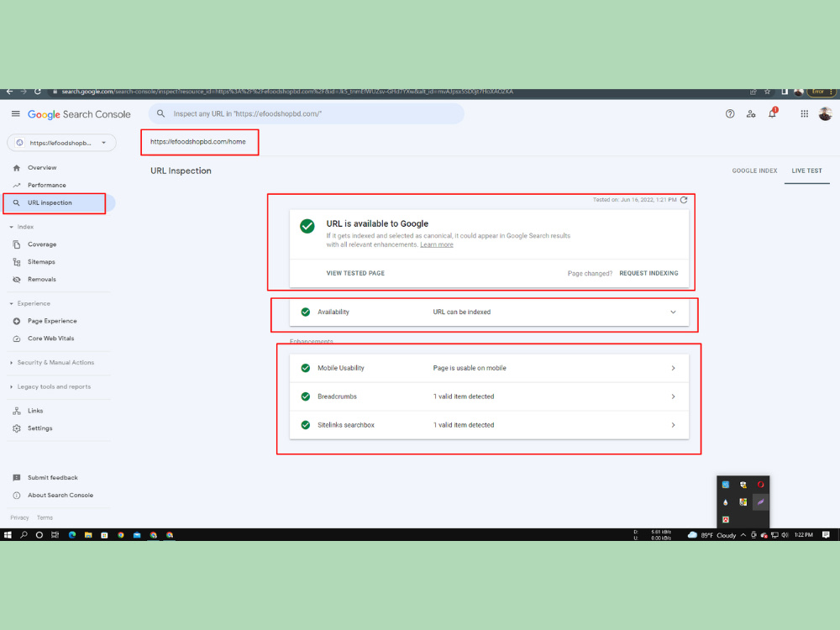Click View Tested Page
This screenshot has height=630, width=840.
[355, 273]
